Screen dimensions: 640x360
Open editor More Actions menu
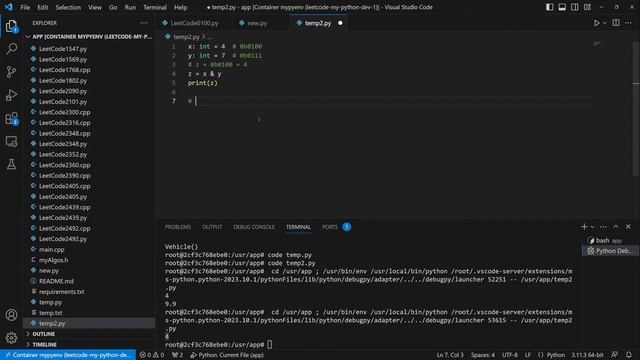pyautogui.click(x=629, y=23)
